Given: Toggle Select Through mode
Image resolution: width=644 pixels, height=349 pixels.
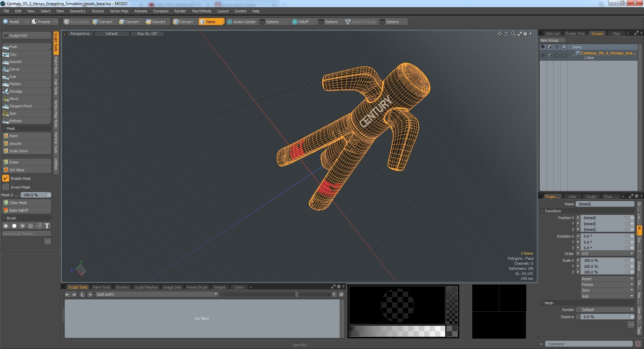Looking at the screenshot, I should pos(361,22).
